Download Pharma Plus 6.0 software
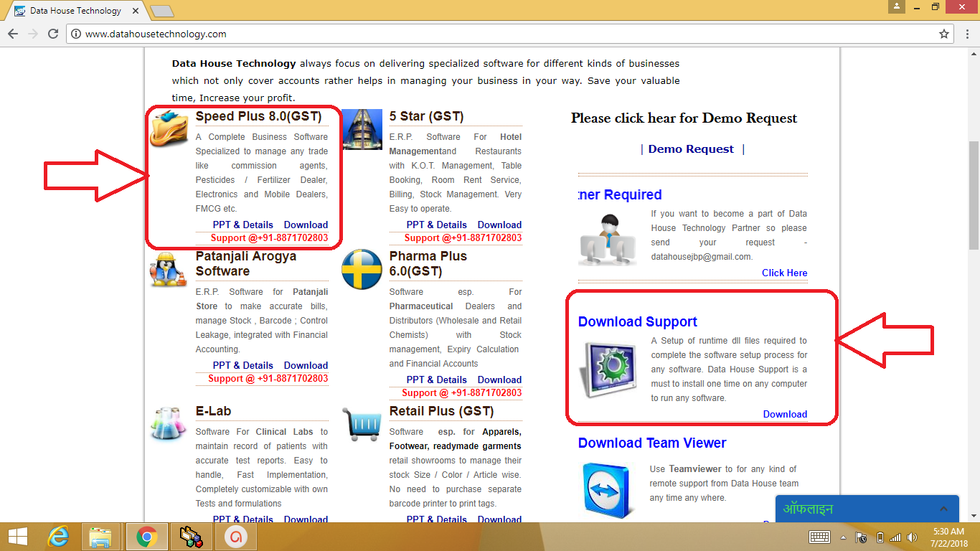Viewport: 980px width, 551px height. (499, 380)
